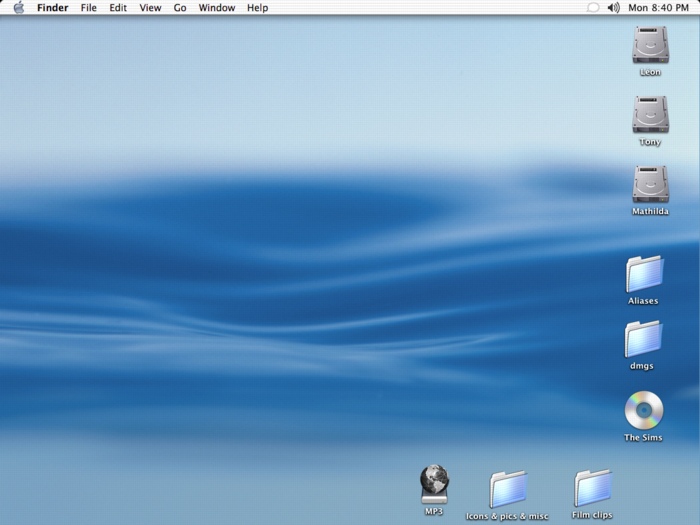
Task: Open the Apple menu
Action: coord(18,8)
